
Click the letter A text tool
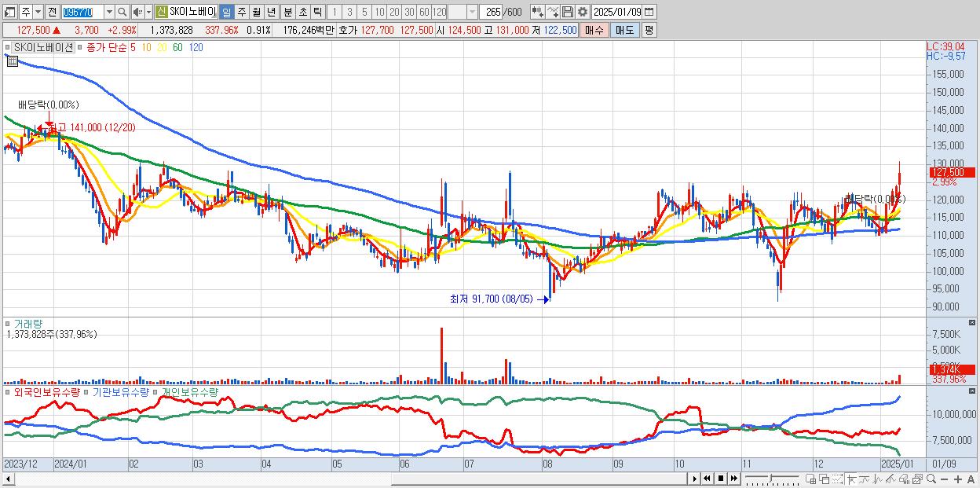[971, 479]
